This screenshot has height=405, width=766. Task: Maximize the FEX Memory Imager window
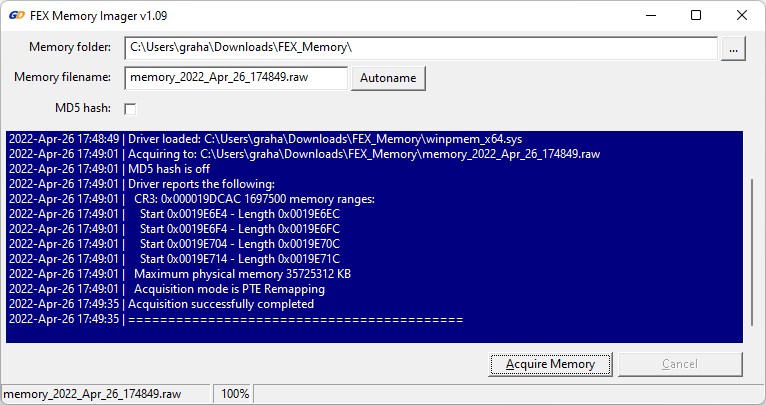click(696, 15)
